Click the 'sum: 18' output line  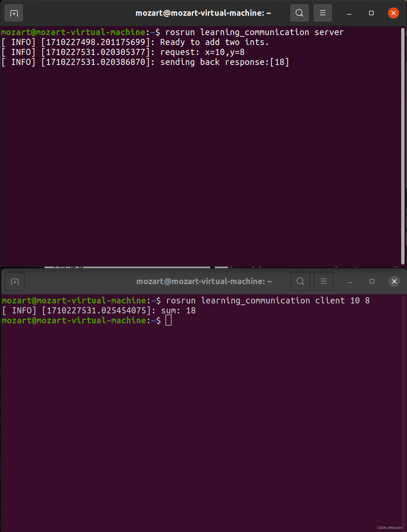coord(99,311)
